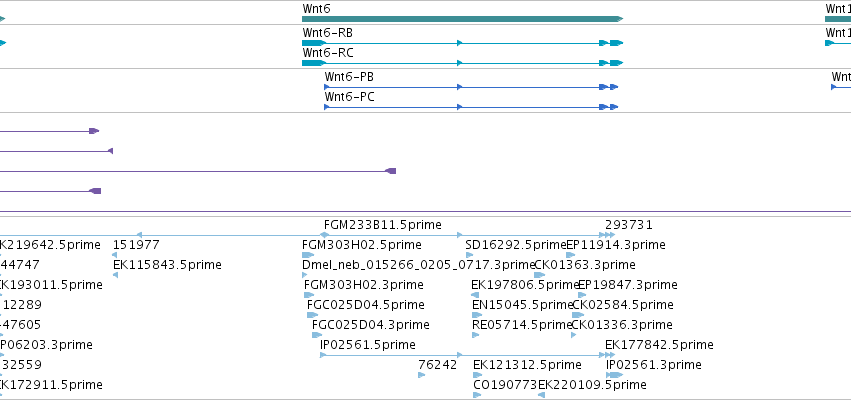Click the CK01363.3prime label
Image resolution: width=851 pixels, height=400 pixels.
tap(585, 265)
